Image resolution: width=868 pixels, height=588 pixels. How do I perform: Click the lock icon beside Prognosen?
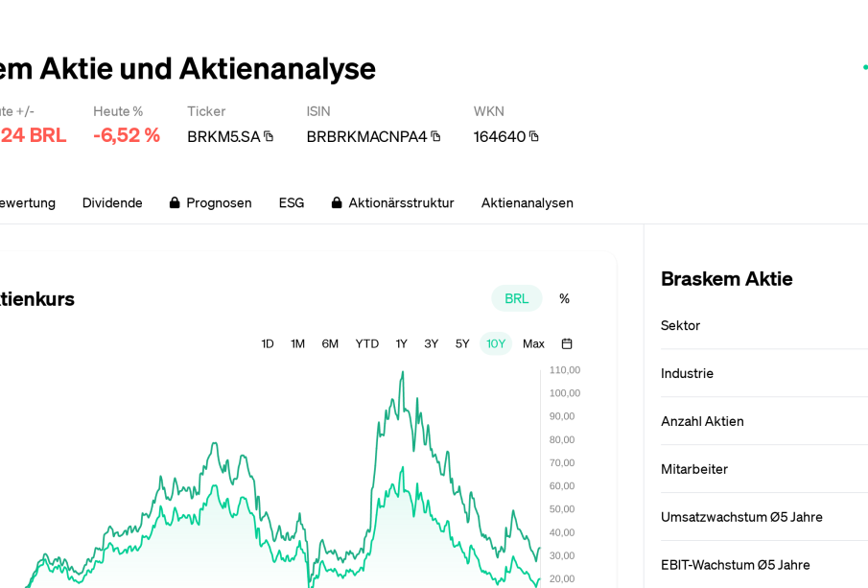coord(175,203)
